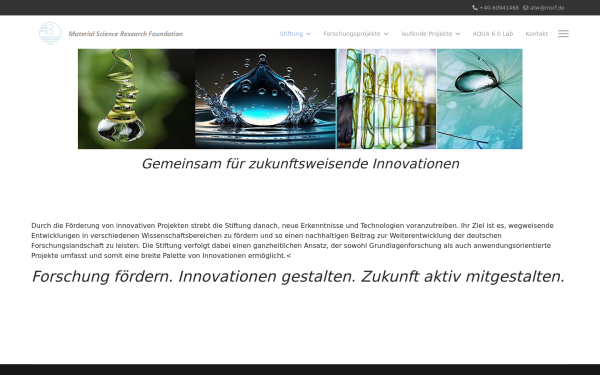Open the hamburger menu icon
This screenshot has height=375, width=600.
pyautogui.click(x=563, y=34)
